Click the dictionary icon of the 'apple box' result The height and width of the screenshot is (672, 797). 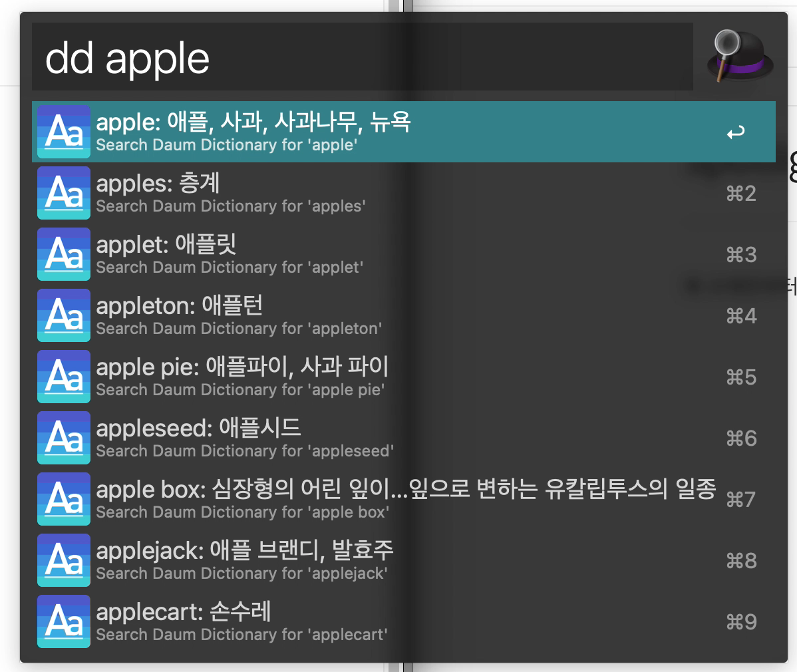click(64, 499)
